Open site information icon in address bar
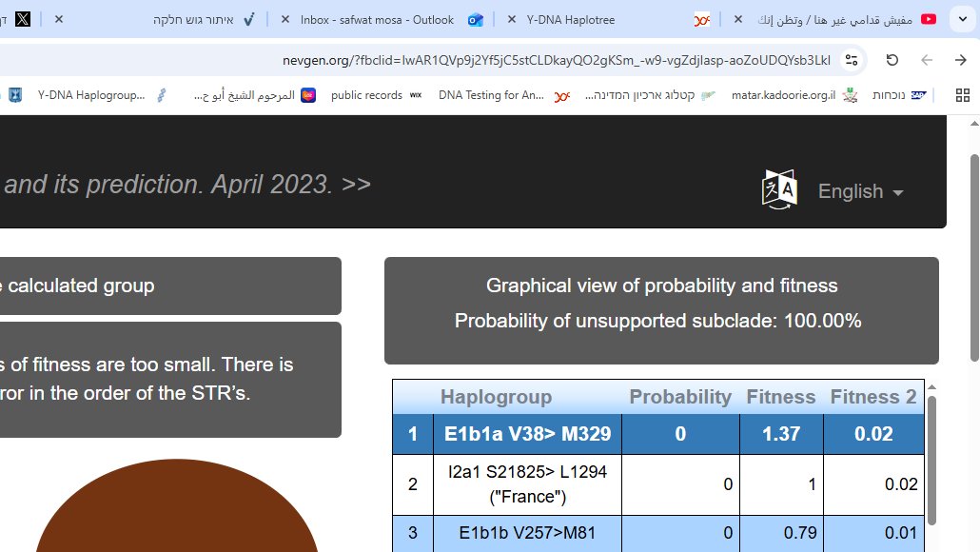 click(x=852, y=60)
